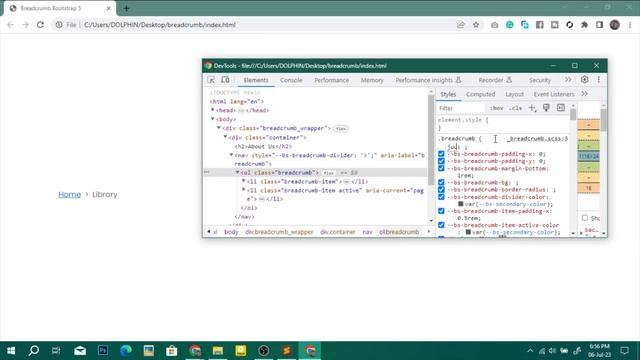Toggle the computed styles sidebar pane icon

pyautogui.click(x=561, y=108)
